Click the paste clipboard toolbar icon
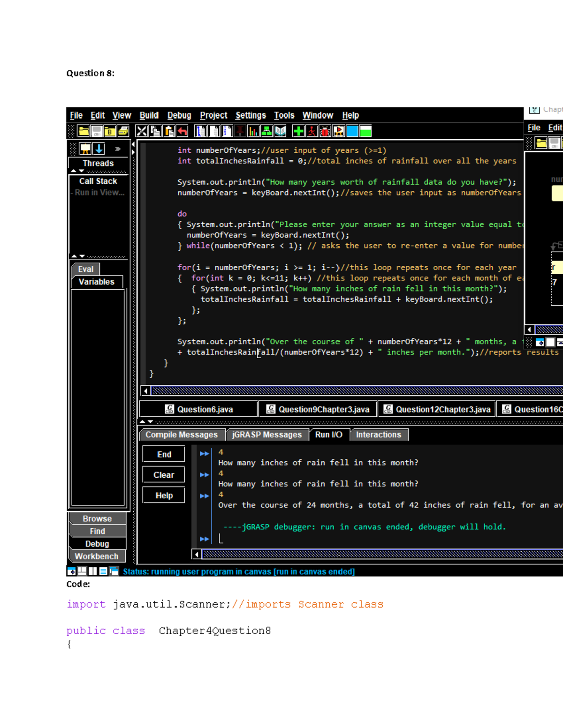This screenshot has height=728, width=563. (167, 132)
